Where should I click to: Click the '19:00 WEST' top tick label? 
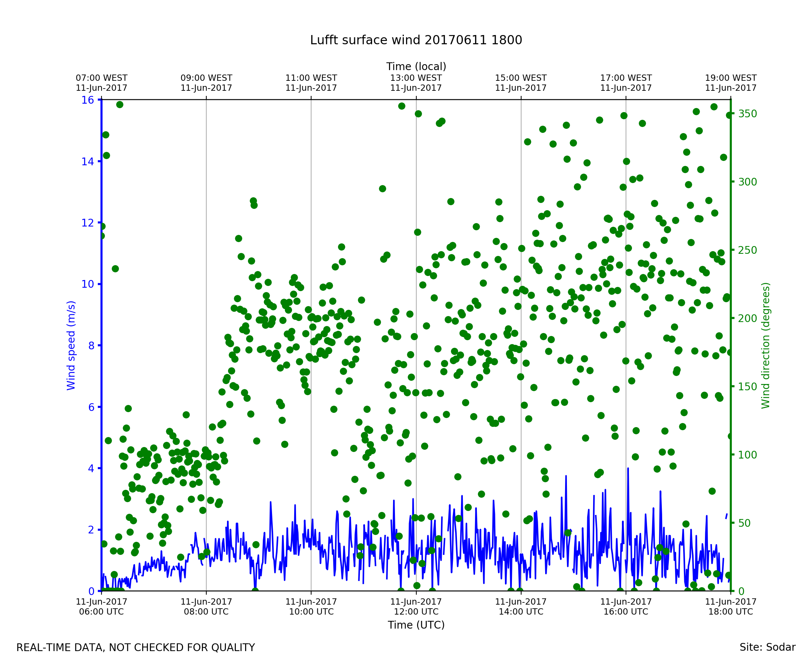(730, 78)
